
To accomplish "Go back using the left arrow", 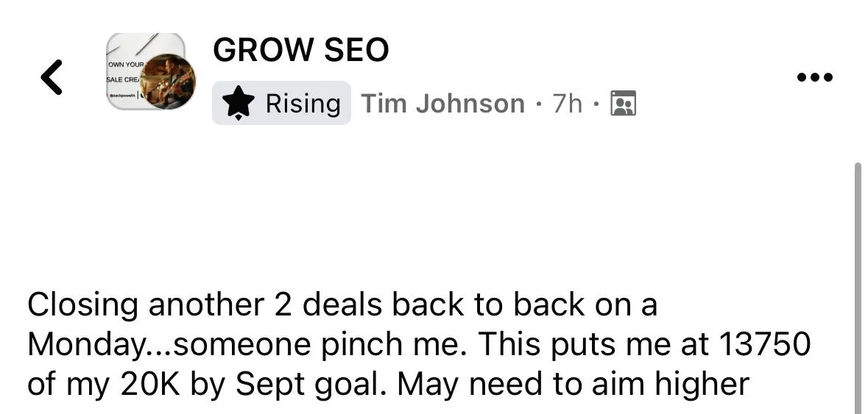I will [x=51, y=76].
